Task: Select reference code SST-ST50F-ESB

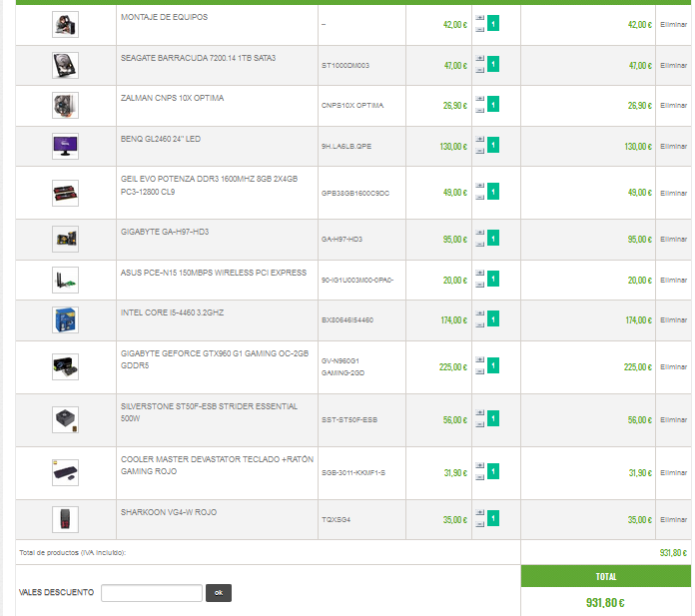Action: coord(349,419)
